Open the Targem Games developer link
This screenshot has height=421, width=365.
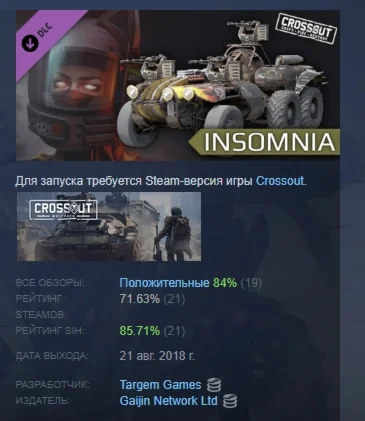pos(160,385)
